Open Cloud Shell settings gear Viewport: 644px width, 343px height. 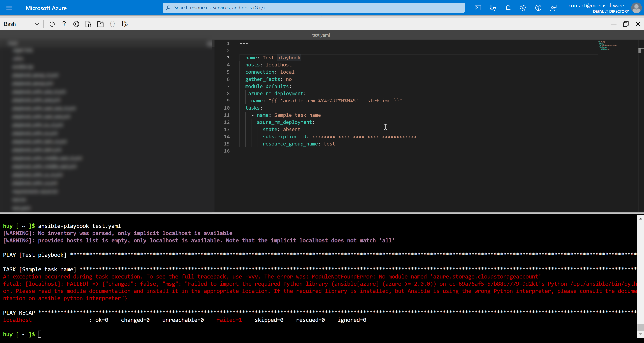point(76,24)
